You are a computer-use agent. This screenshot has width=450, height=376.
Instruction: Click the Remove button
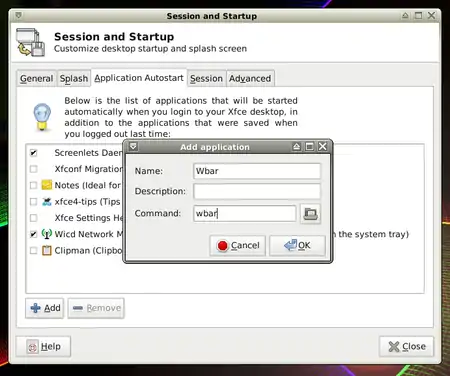click(96, 308)
